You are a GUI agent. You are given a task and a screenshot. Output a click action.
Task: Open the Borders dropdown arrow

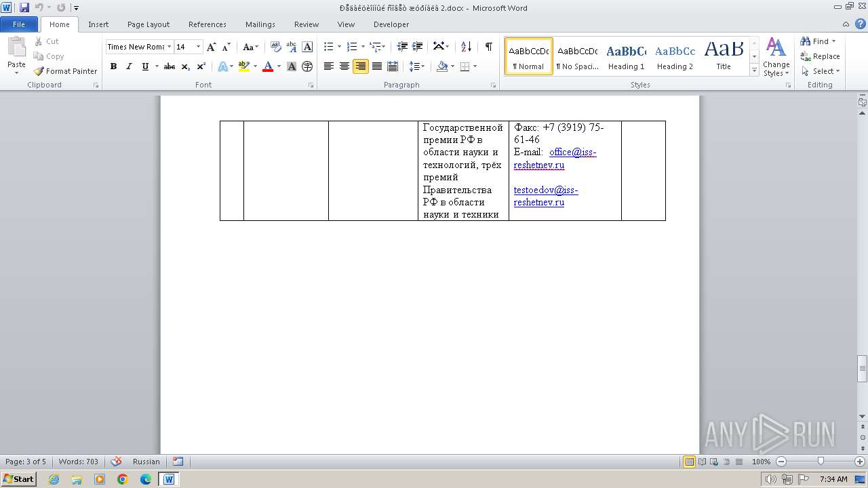[x=475, y=66]
